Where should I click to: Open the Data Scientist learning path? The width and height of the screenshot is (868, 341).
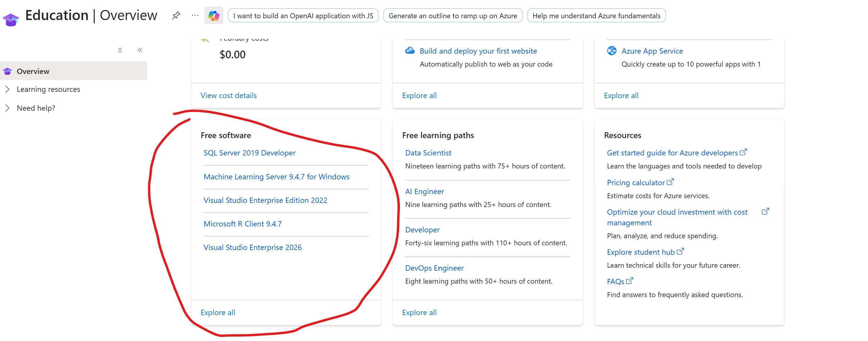428,153
